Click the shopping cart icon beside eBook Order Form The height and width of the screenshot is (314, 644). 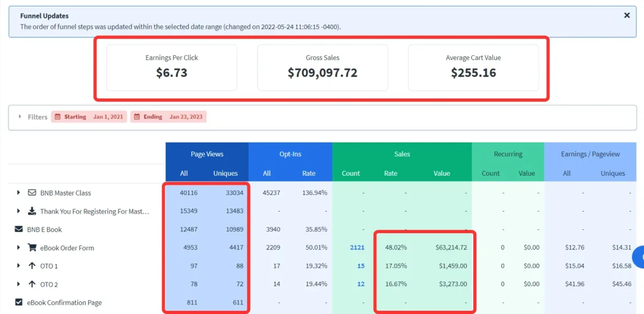pos(32,248)
